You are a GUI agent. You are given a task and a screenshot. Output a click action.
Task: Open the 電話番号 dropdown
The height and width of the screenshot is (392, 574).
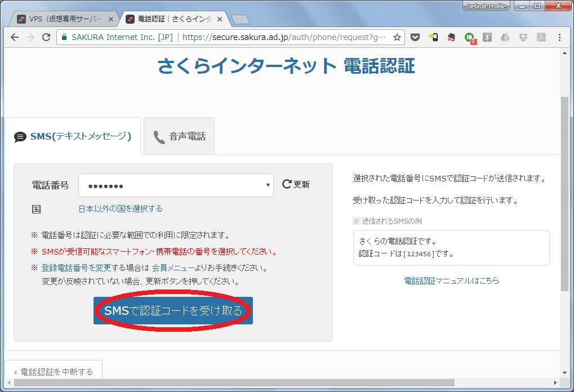tap(176, 185)
